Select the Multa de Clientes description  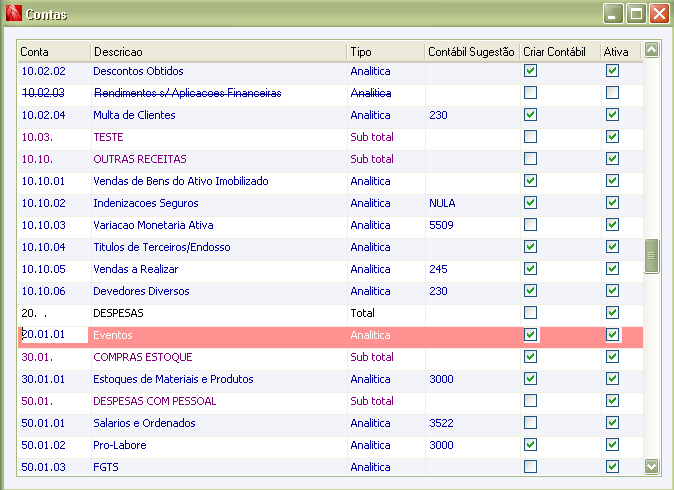click(x=135, y=115)
